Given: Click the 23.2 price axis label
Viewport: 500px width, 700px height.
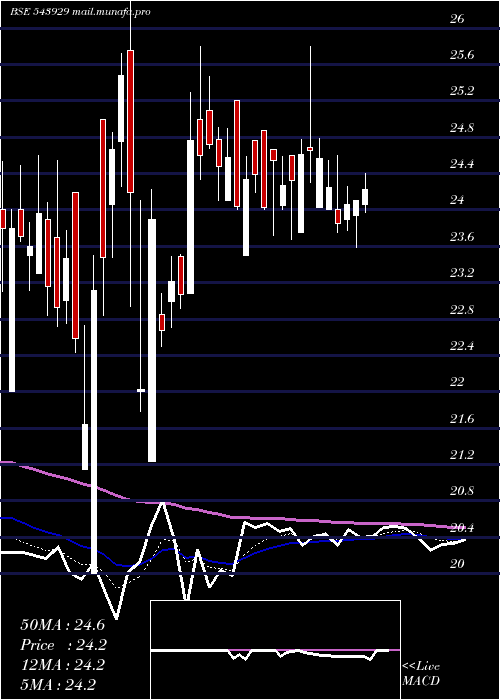Looking at the screenshot, I should (462, 273).
